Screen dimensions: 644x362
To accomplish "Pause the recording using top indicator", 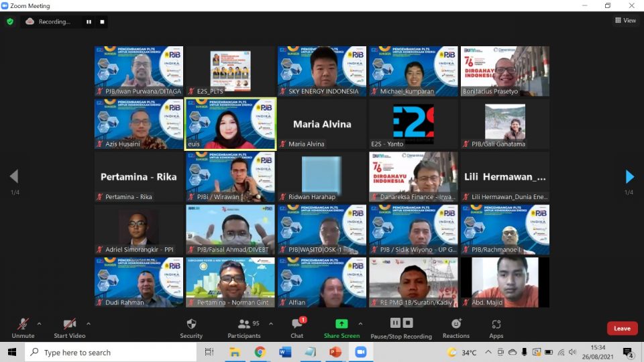I will 89,21.
